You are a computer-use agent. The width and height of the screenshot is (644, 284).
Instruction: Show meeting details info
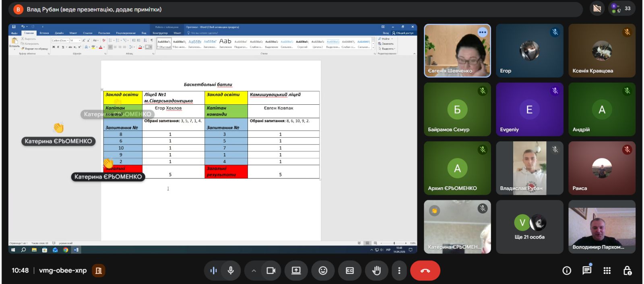point(567,271)
